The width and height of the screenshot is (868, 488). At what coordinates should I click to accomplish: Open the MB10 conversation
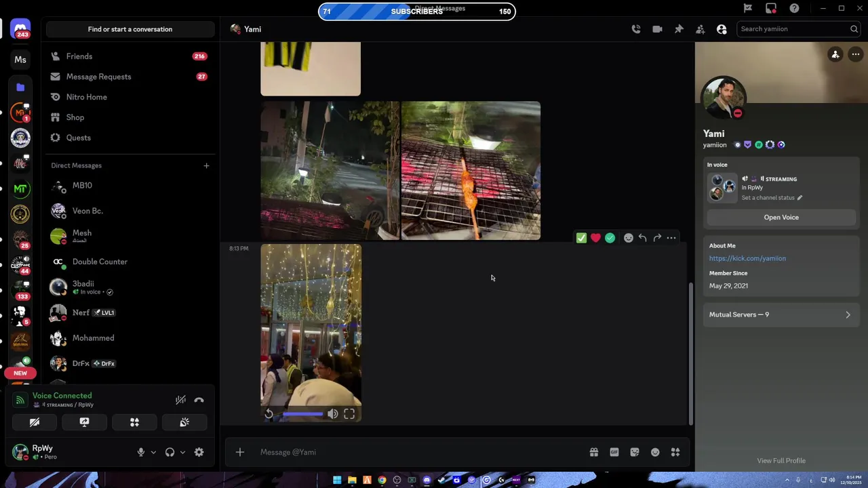coord(130,186)
